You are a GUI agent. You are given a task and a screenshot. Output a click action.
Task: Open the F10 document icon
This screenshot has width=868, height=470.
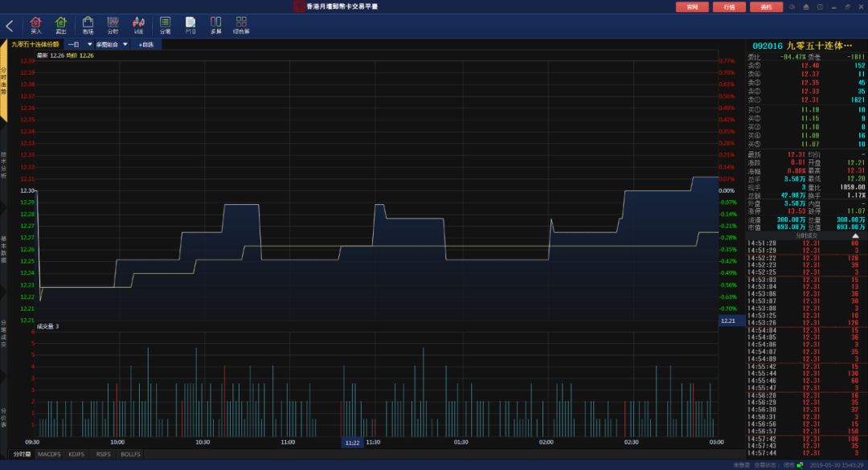(190, 25)
